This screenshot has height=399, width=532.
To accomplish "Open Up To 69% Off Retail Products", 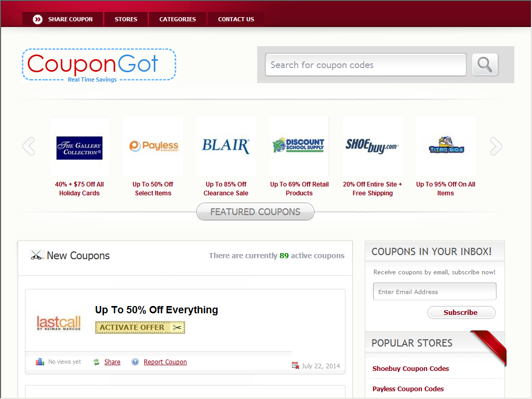I will [x=299, y=189].
